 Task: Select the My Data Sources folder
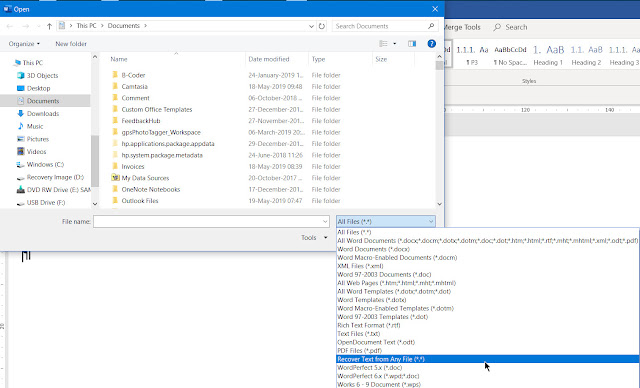[x=145, y=178]
